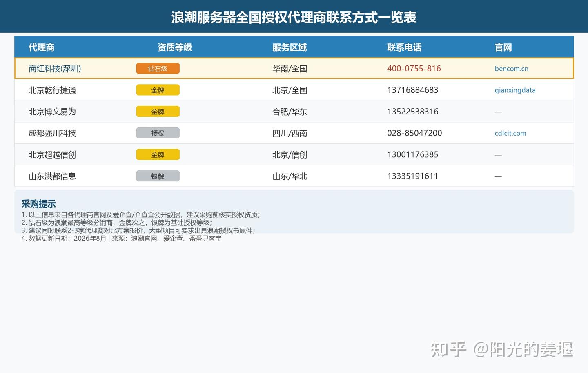Click the 官网 column header

[x=503, y=47]
